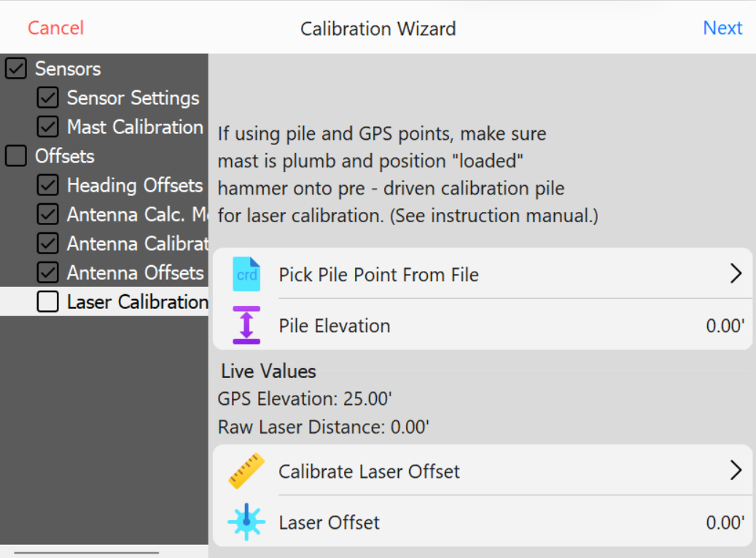
Task: Select the Antenna Offsets step
Action: [135, 272]
